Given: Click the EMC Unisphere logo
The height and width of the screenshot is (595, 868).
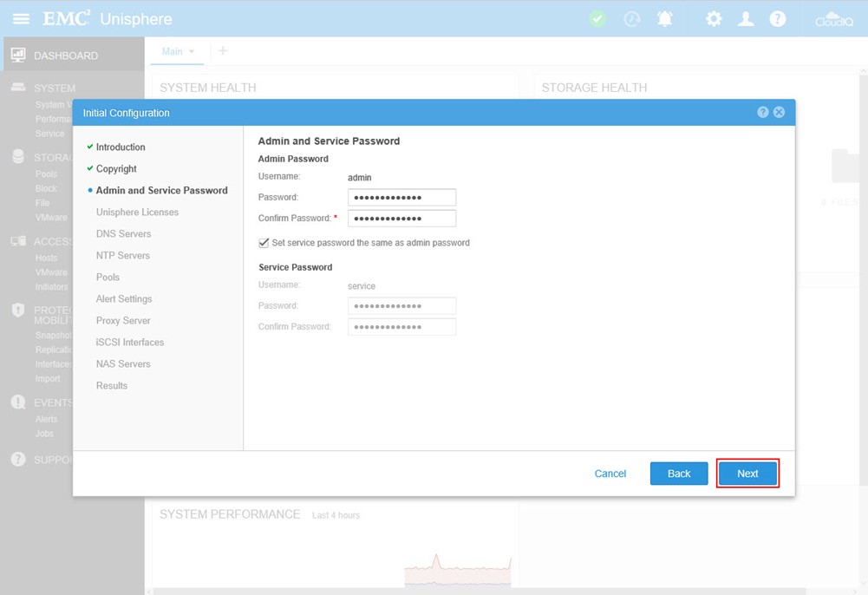Looking at the screenshot, I should [x=108, y=19].
